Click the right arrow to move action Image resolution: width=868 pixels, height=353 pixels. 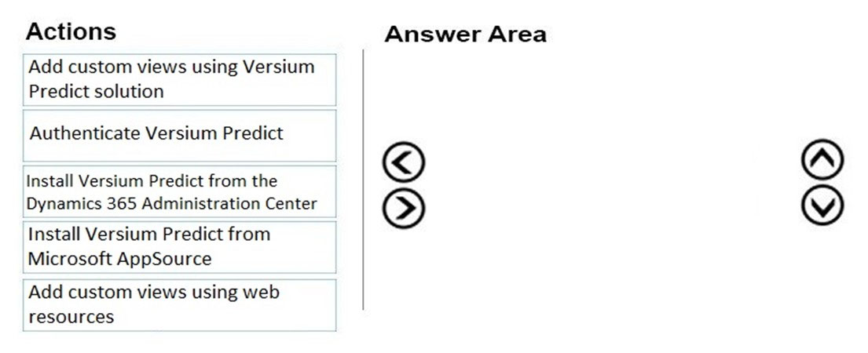(404, 208)
